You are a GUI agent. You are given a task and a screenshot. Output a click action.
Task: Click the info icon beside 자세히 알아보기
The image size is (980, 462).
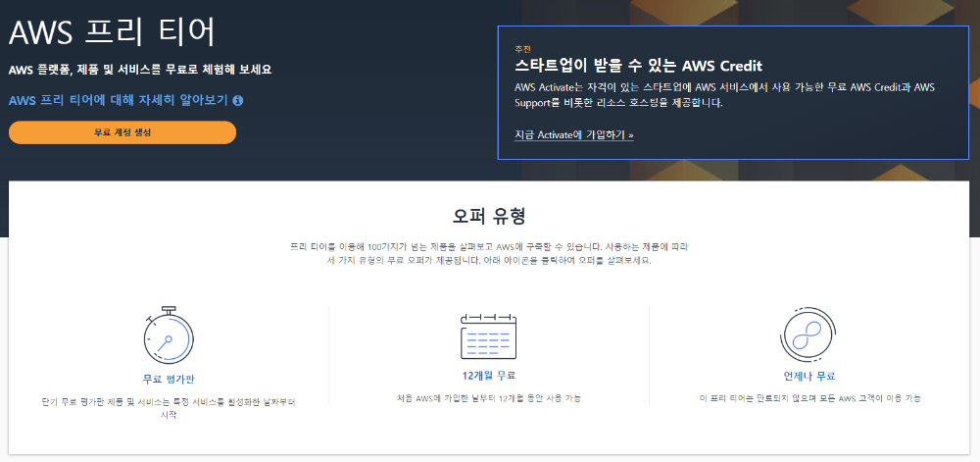[x=237, y=100]
